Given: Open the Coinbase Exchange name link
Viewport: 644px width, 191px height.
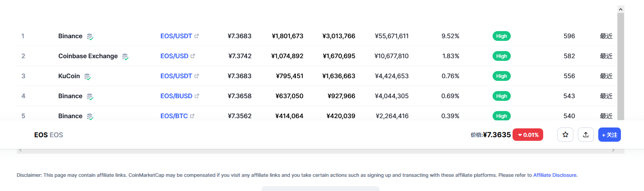Looking at the screenshot, I should click(x=88, y=56).
